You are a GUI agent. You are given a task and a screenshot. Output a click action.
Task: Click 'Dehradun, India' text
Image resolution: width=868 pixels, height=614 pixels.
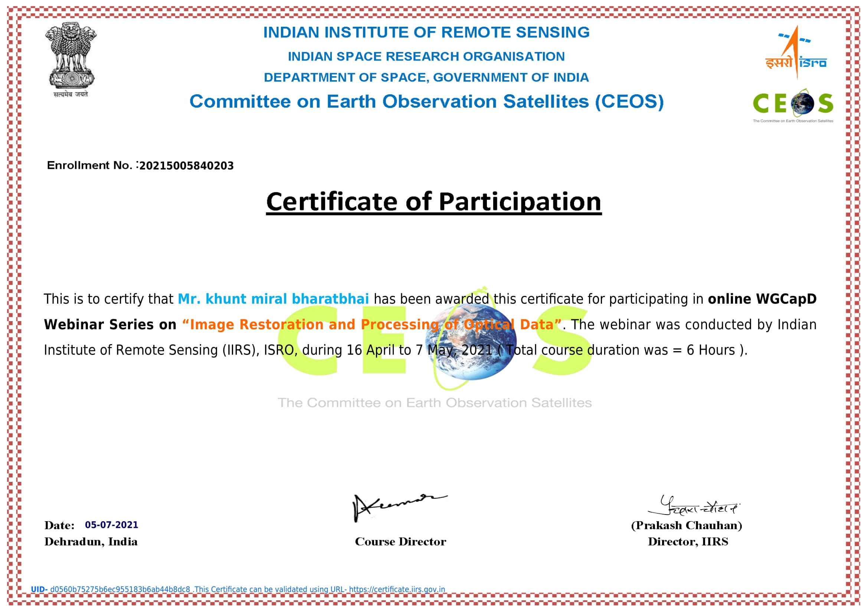91,542
